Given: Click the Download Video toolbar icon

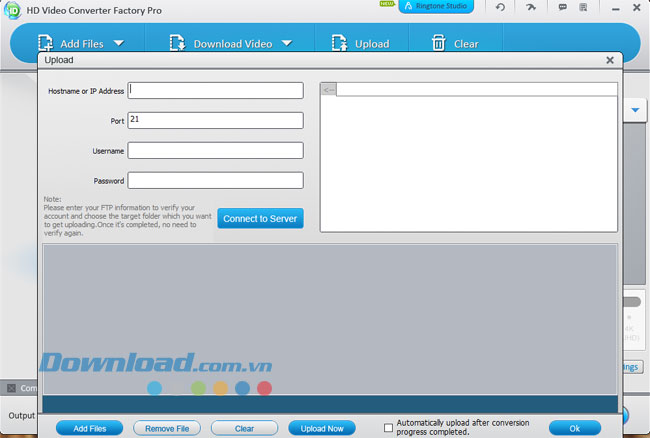Looking at the screenshot, I should coord(177,43).
